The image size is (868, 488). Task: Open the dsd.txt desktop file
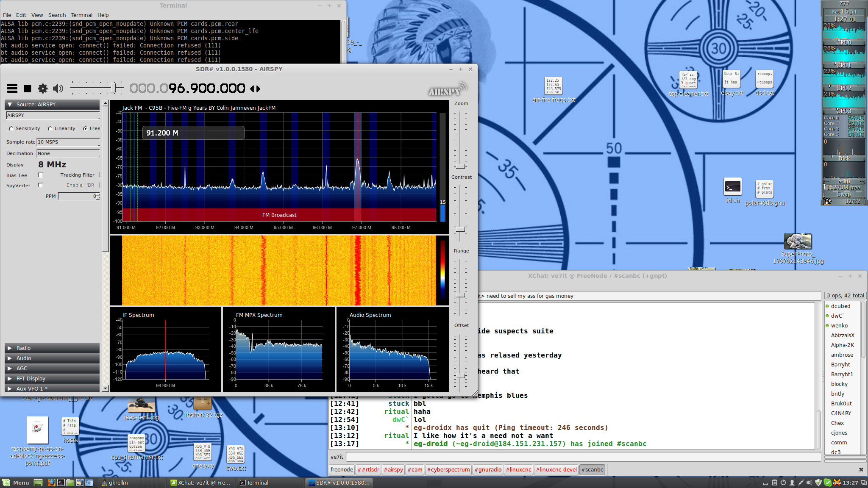click(765, 83)
